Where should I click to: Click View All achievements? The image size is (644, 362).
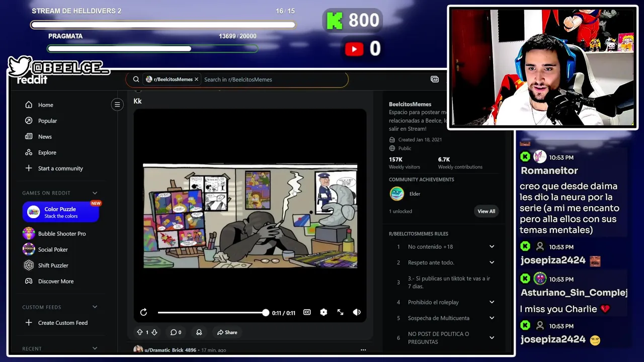click(x=486, y=211)
